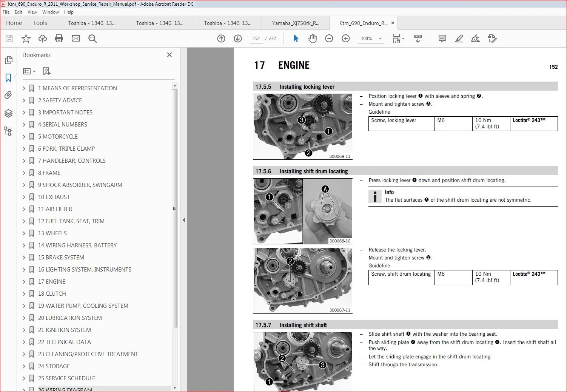Open the View menu
This screenshot has height=392, width=567.
coord(32,12)
